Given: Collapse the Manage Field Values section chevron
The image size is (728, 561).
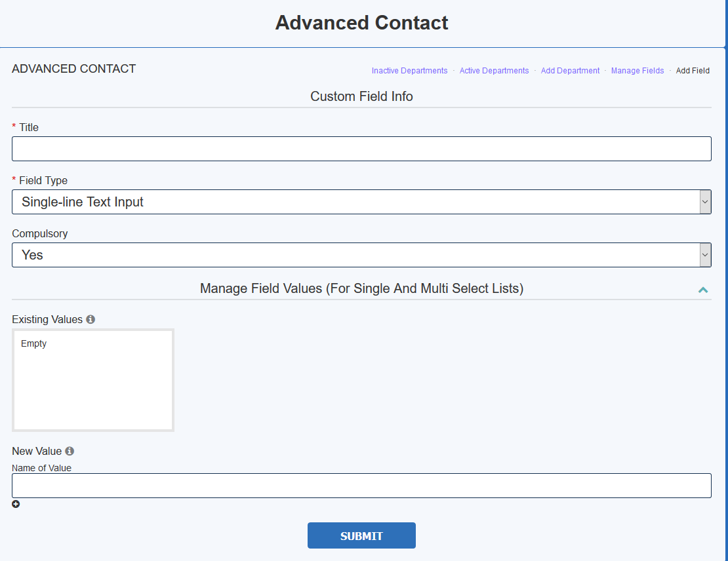Looking at the screenshot, I should tap(703, 290).
